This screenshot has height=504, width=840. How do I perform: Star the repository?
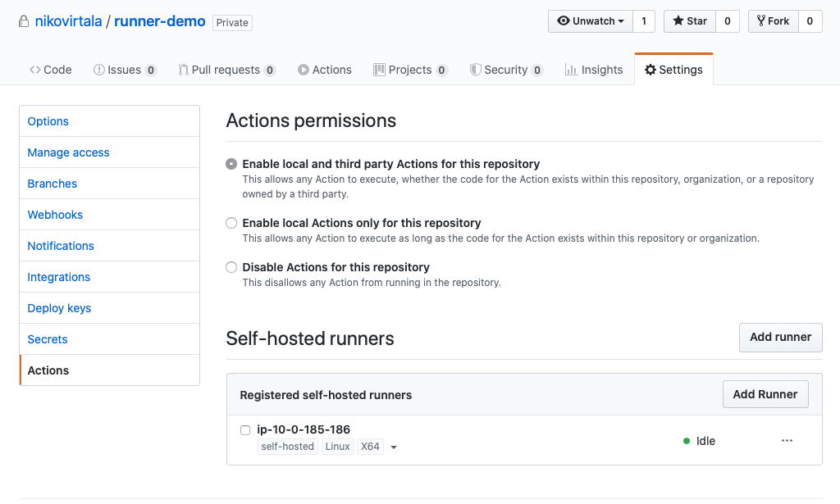690,20
